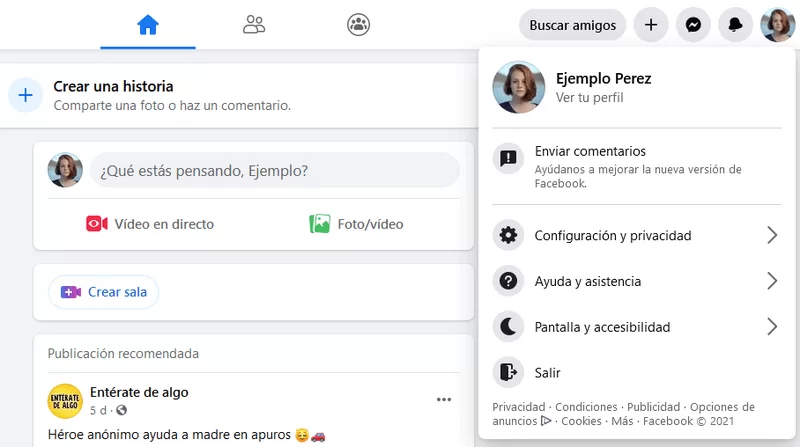Click Entérate de algo page logo
800x447 pixels.
pyautogui.click(x=65, y=401)
